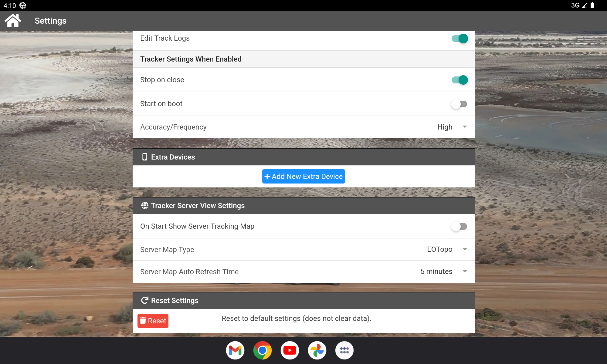Image resolution: width=607 pixels, height=364 pixels.
Task: Launch Chrome from the dock
Action: tap(263, 350)
